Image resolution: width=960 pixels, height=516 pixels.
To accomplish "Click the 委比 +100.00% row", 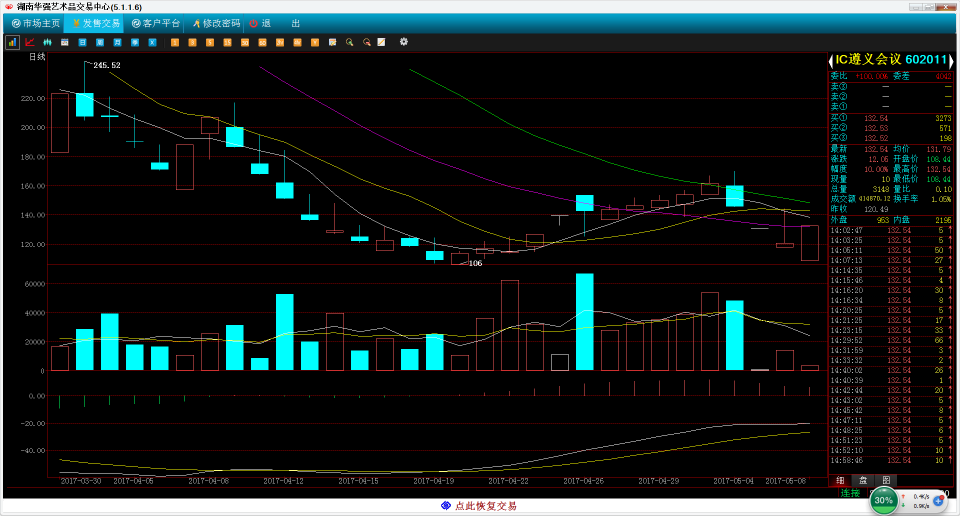I will tap(859, 77).
